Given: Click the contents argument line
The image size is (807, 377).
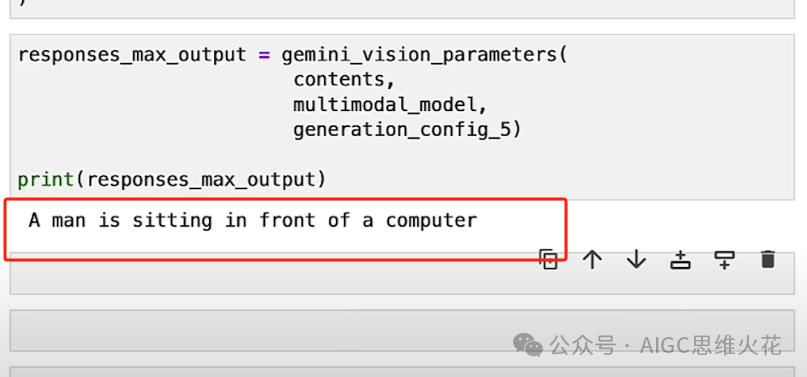Looking at the screenshot, I should coord(343,80).
